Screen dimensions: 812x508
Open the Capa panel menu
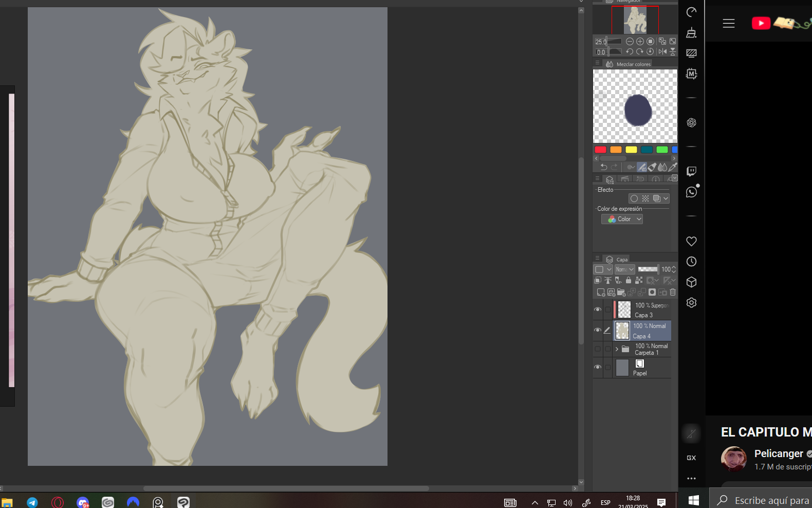pyautogui.click(x=597, y=258)
